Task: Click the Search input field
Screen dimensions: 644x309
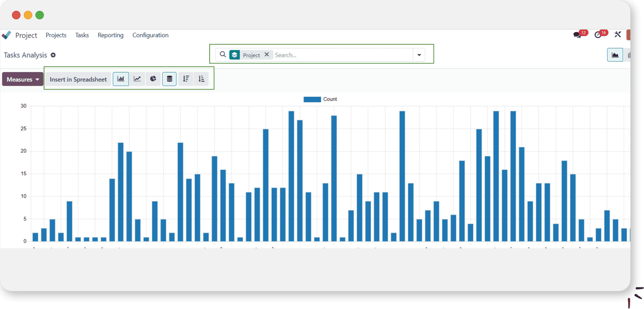Action: pos(342,55)
